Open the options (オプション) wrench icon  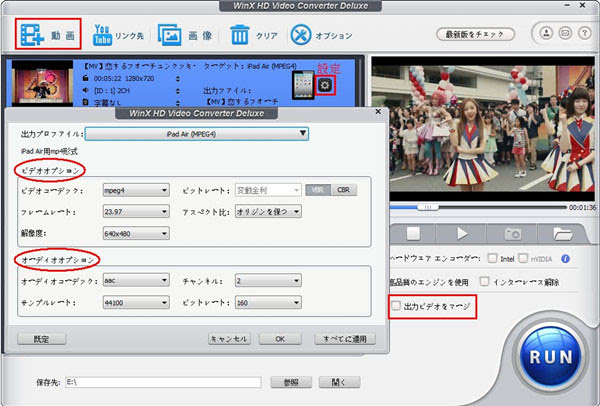tap(301, 35)
